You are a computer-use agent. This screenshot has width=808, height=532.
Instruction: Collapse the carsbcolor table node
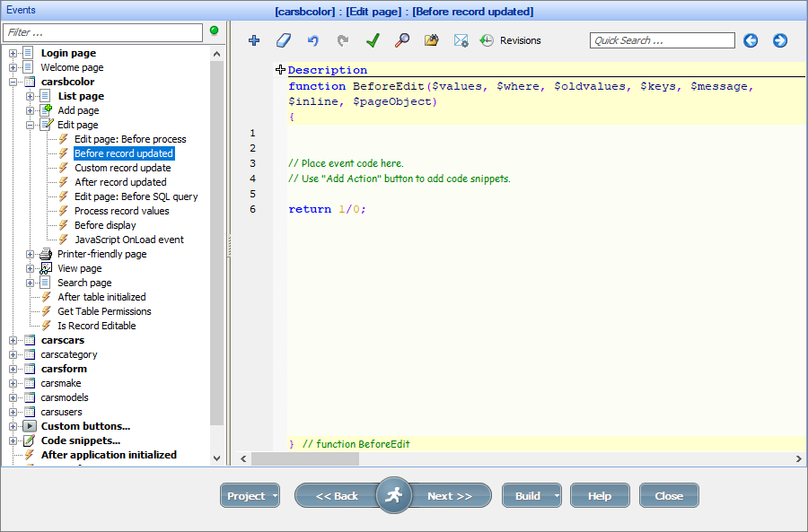click(x=11, y=81)
